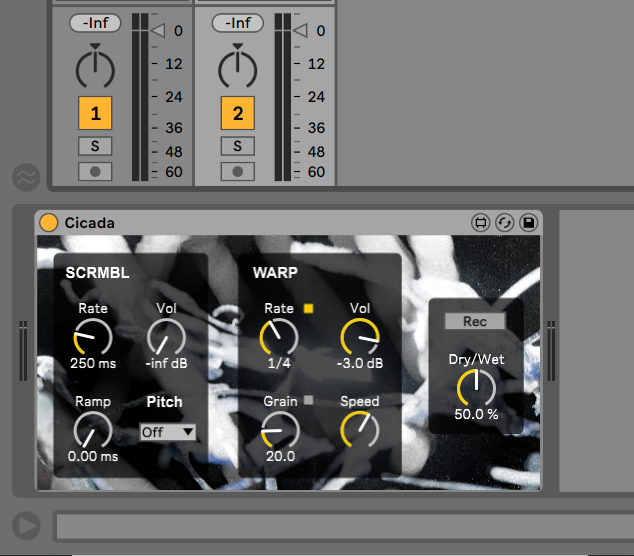
Task: Click the track 1 -Inf peak level display
Action: [x=95, y=22]
